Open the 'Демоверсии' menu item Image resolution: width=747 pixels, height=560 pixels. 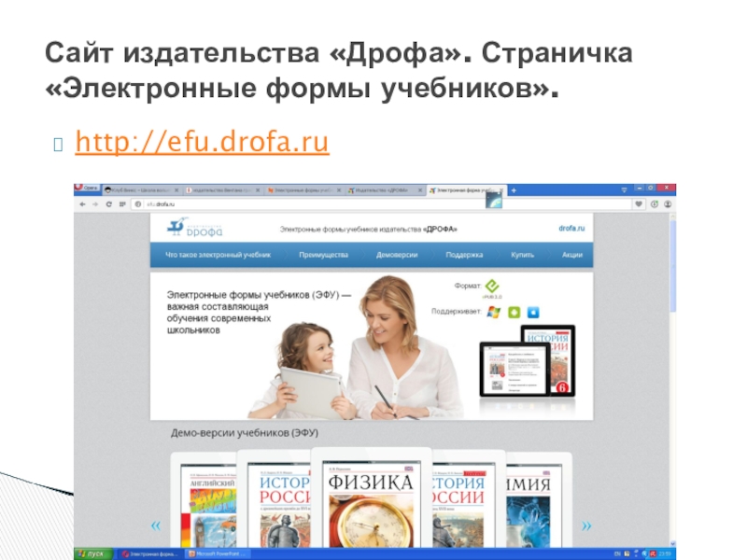pos(397,255)
